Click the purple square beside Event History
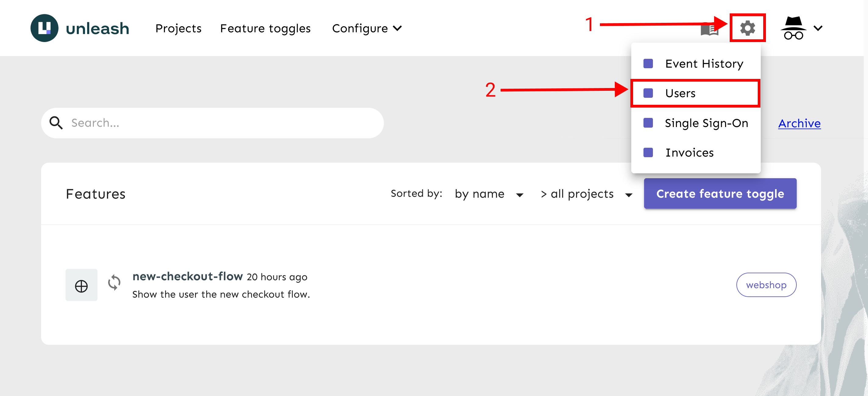This screenshot has width=868, height=396. click(x=648, y=64)
